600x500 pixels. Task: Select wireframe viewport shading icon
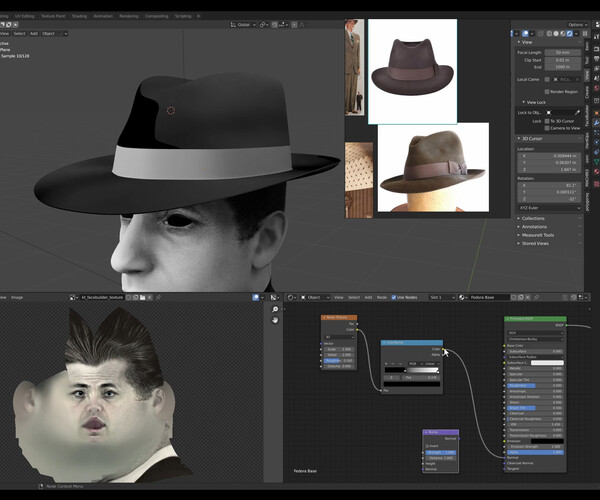pyautogui.click(x=549, y=34)
